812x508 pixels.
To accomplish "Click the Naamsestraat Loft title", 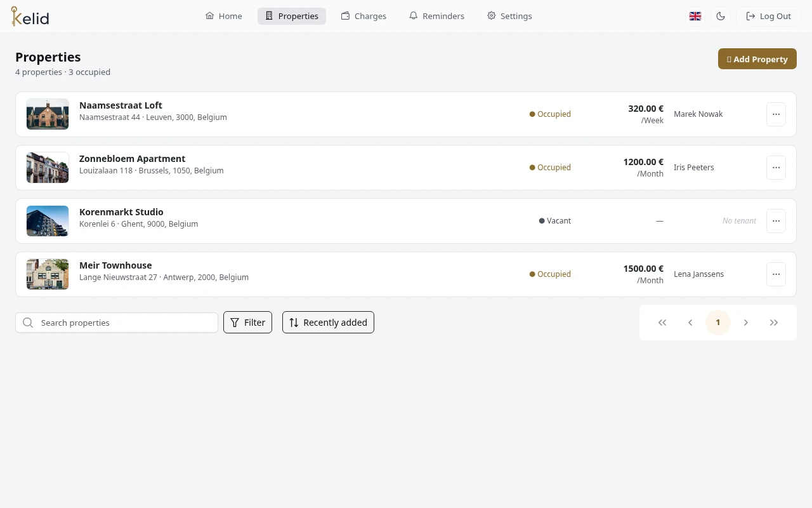I will (x=121, y=105).
